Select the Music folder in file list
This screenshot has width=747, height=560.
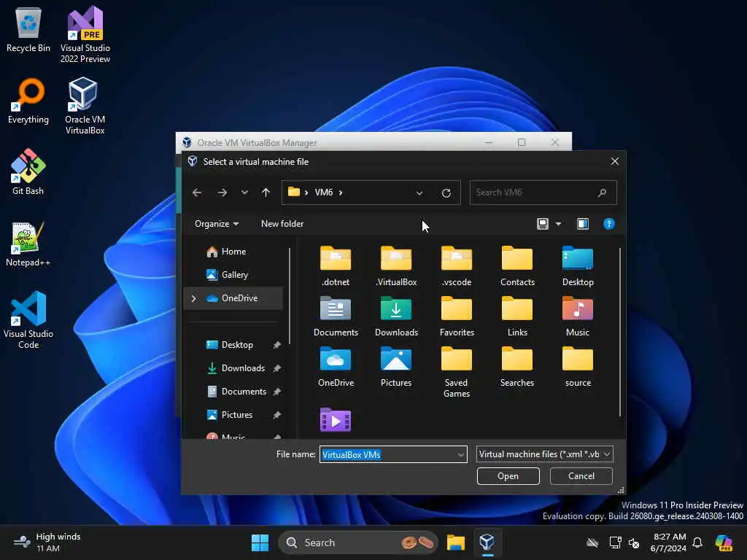tap(578, 316)
